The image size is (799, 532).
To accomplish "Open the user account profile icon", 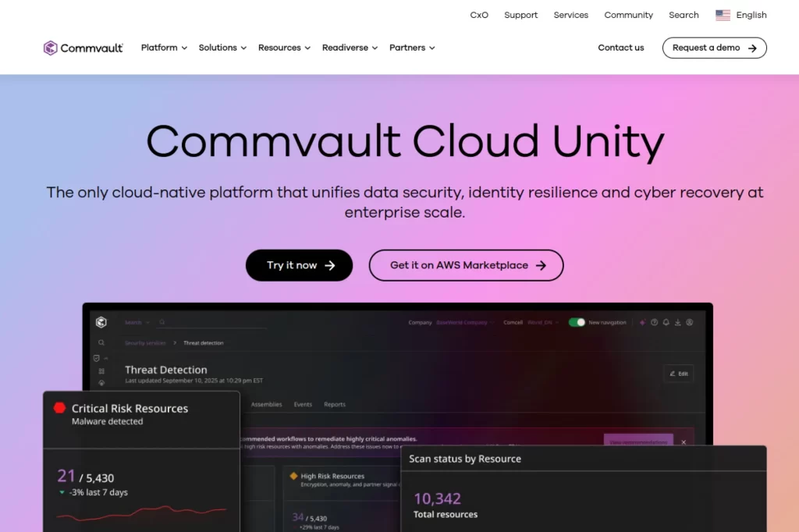I will [690, 321].
